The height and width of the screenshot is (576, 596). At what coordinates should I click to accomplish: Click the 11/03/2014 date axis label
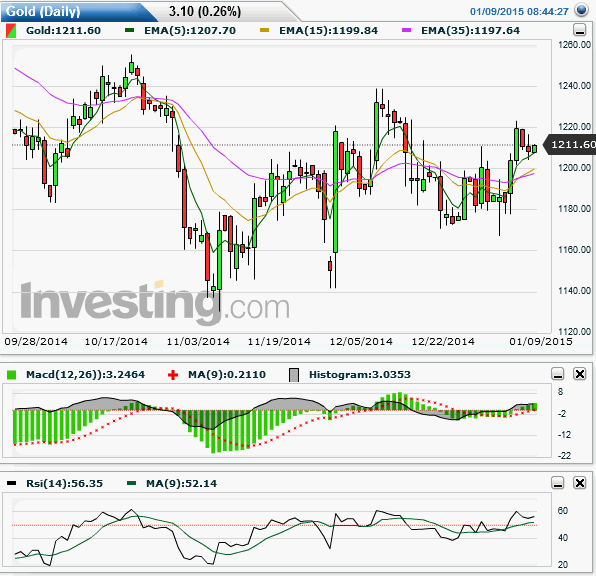click(x=198, y=341)
